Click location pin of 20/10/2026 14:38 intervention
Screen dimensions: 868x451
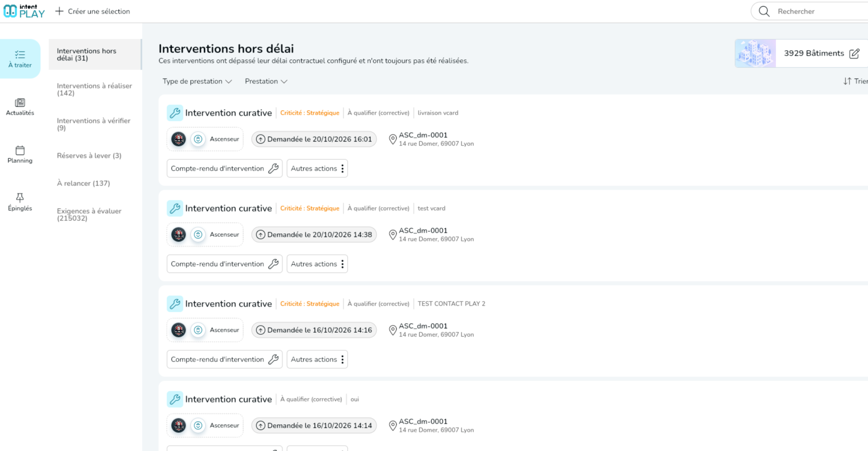pyautogui.click(x=393, y=235)
